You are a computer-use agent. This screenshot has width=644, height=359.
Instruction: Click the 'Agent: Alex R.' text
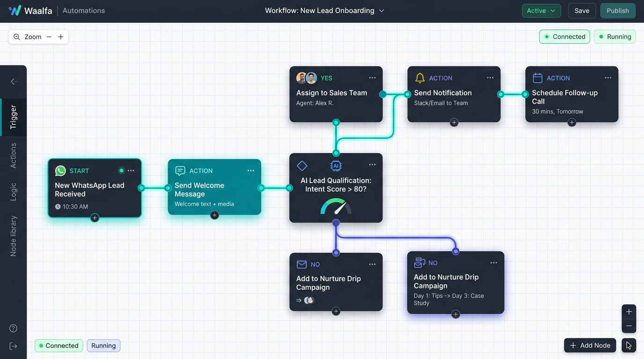(315, 103)
